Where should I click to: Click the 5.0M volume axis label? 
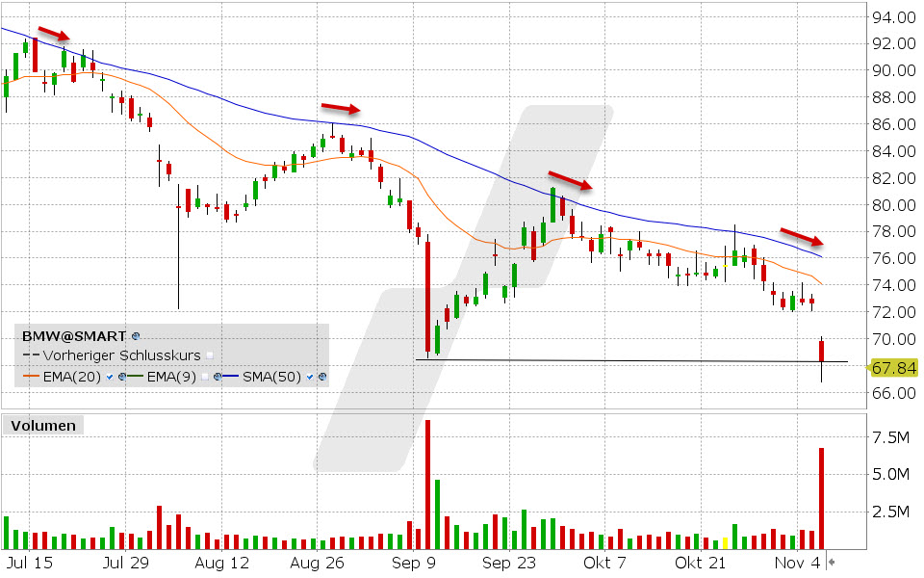891,474
